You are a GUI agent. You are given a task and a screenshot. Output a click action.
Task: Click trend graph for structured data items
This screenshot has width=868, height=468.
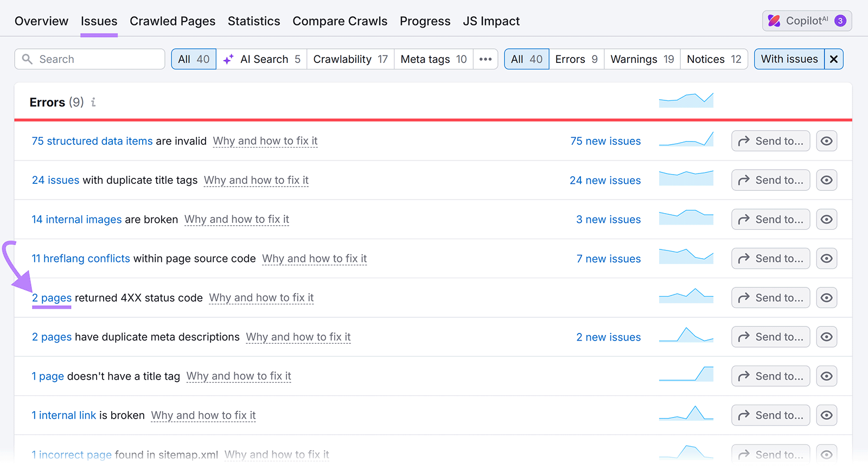click(x=686, y=140)
